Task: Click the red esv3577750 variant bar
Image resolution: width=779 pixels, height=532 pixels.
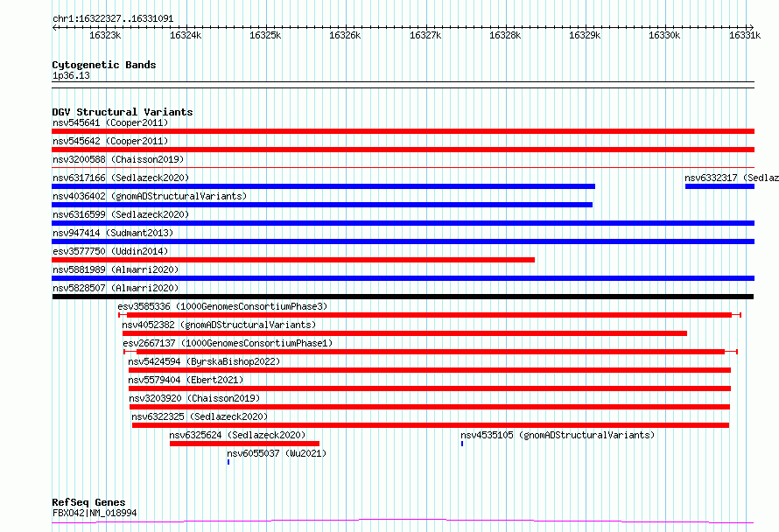Action: pos(293,260)
